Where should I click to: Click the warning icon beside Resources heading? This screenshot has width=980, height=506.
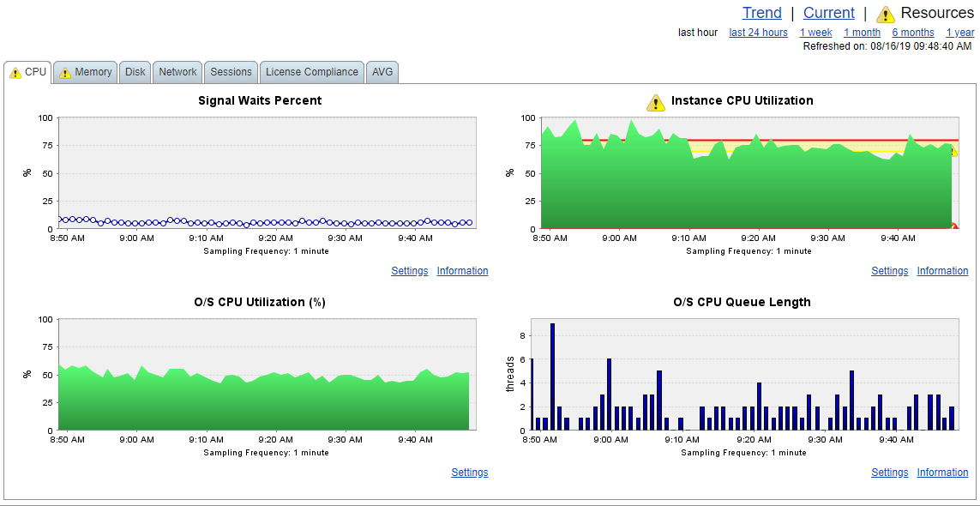pyautogui.click(x=887, y=14)
